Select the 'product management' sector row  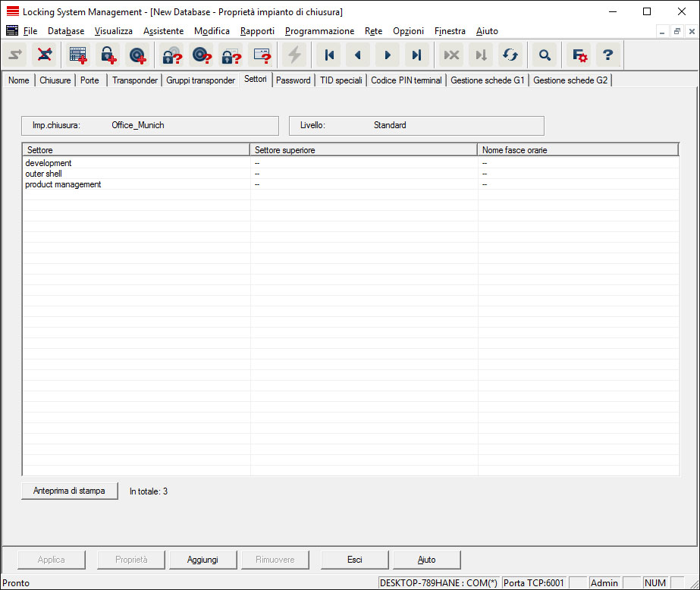tap(63, 184)
